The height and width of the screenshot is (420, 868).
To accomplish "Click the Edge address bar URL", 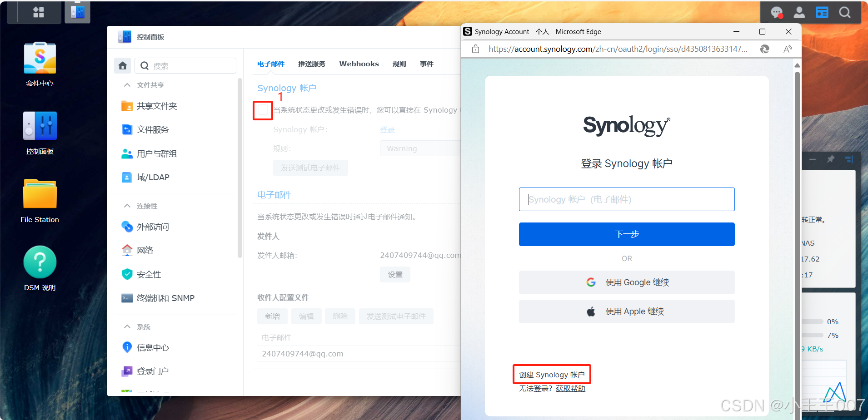I will coord(618,49).
